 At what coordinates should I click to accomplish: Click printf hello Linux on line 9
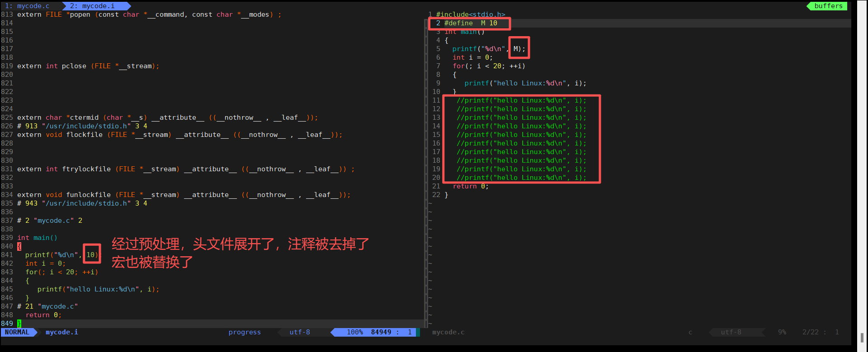525,83
